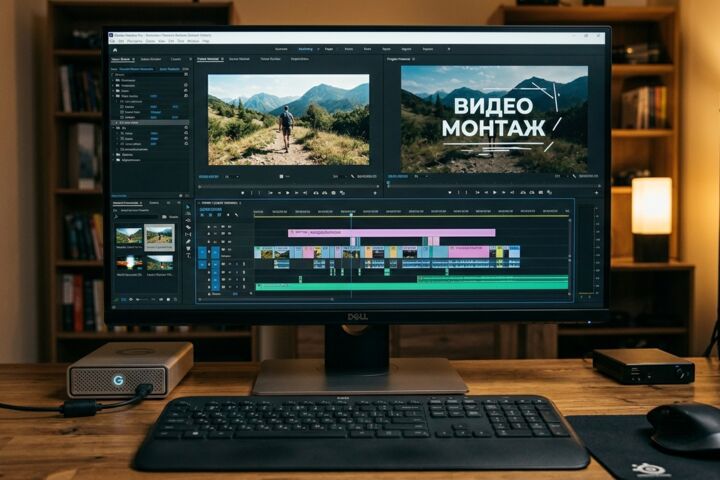The width and height of the screenshot is (720, 480).
Task: Click Overwrite button in Source monitor transport
Action: tap(324, 193)
